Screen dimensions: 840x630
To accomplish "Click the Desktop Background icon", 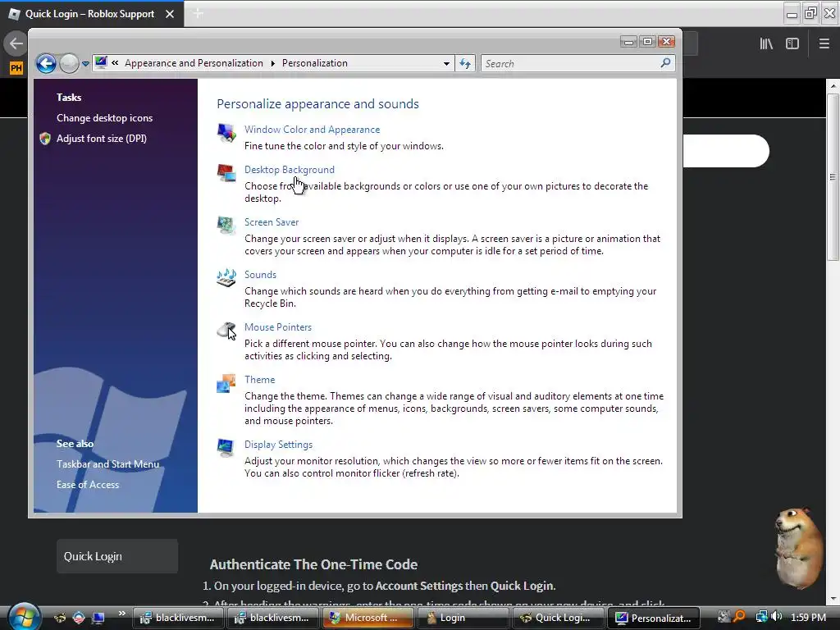I will point(226,173).
